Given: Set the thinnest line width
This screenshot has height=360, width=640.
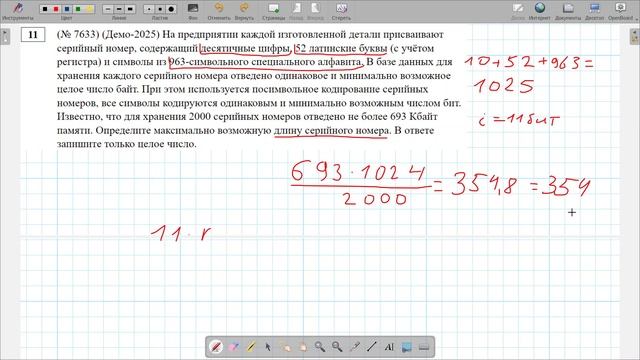Looking at the screenshot, I should pyautogui.click(x=108, y=9).
